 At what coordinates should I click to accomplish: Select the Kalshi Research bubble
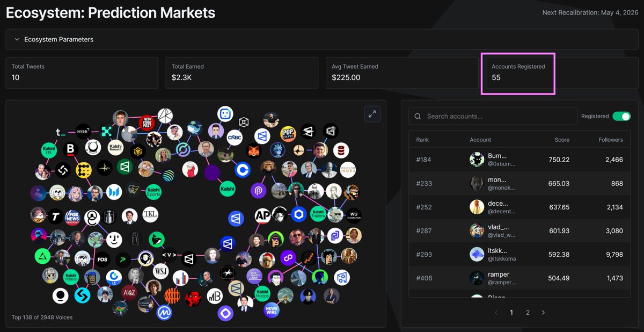click(115, 147)
